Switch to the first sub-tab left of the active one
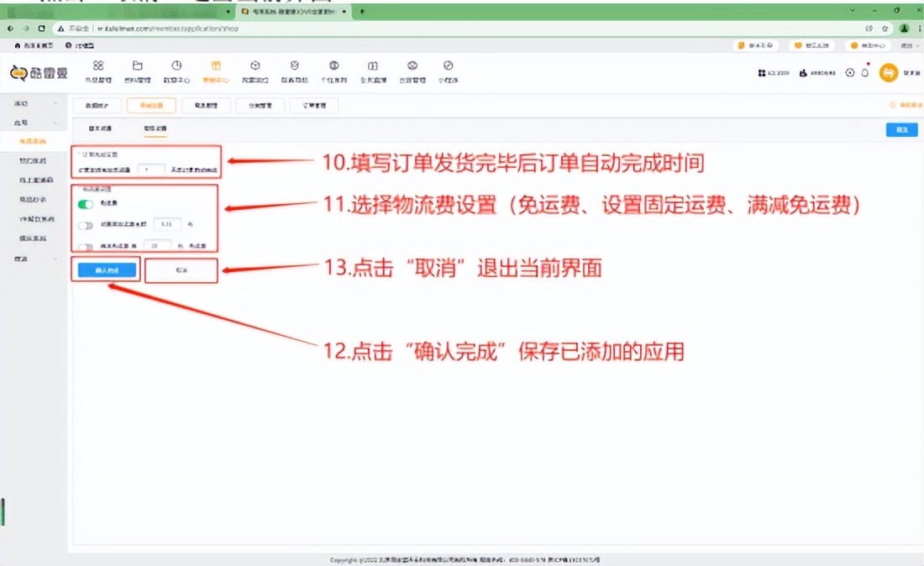The height and width of the screenshot is (566, 924). point(100,128)
